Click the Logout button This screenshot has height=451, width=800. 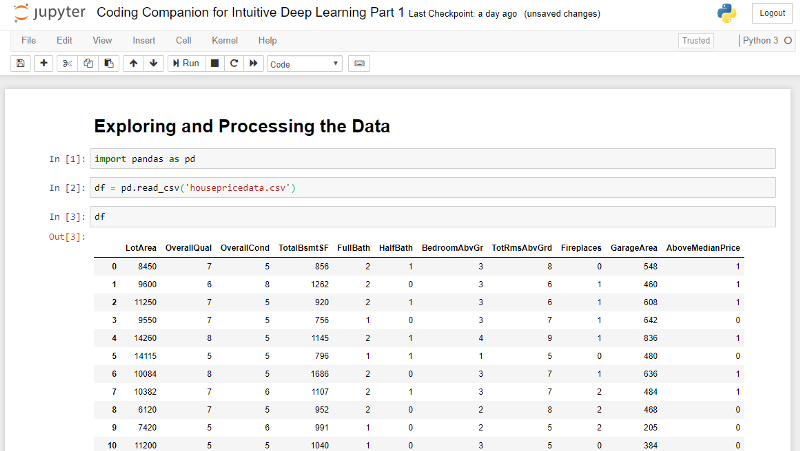pyautogui.click(x=772, y=13)
